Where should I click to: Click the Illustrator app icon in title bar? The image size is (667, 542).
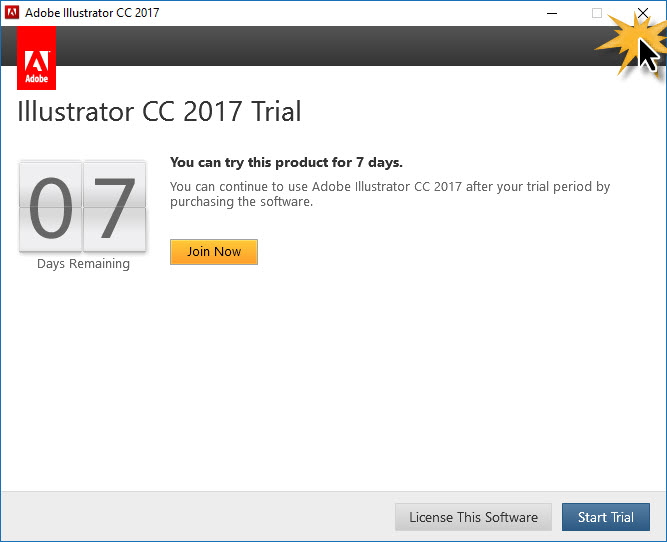(12, 12)
